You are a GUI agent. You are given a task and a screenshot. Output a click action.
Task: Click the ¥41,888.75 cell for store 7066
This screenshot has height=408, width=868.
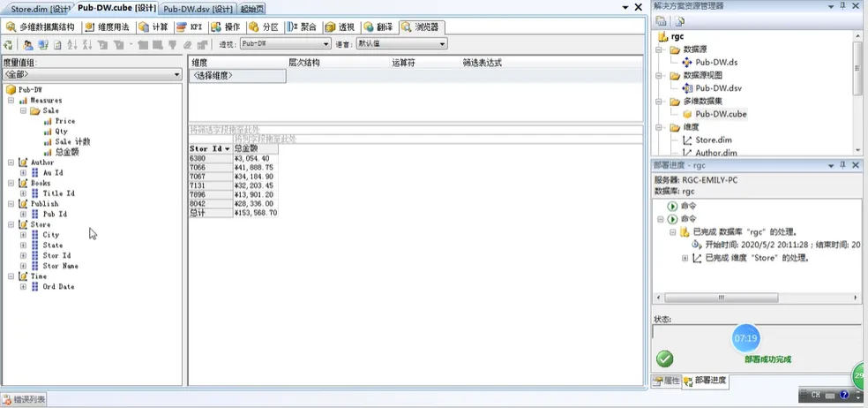(255, 168)
